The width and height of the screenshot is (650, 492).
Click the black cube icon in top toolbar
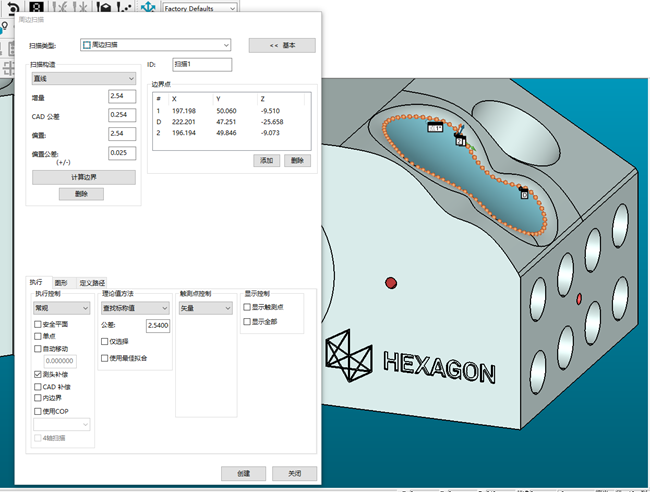[103, 7]
